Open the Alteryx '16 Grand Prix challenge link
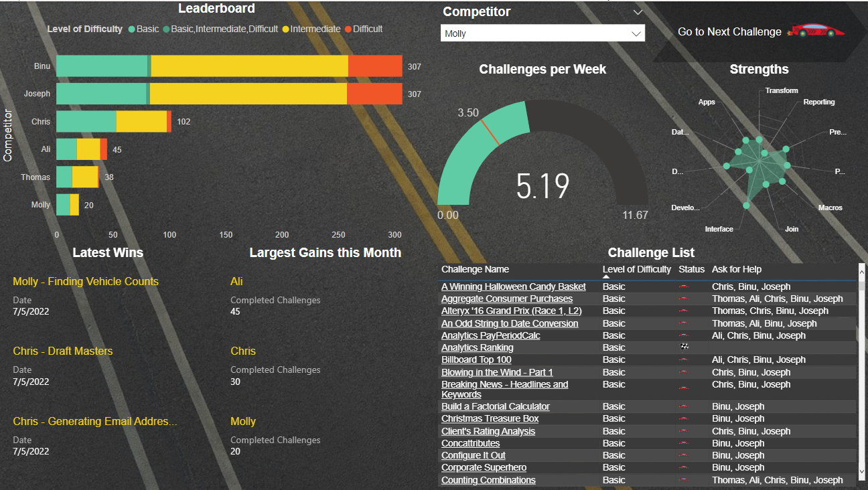This screenshot has height=490, width=868. coord(510,311)
